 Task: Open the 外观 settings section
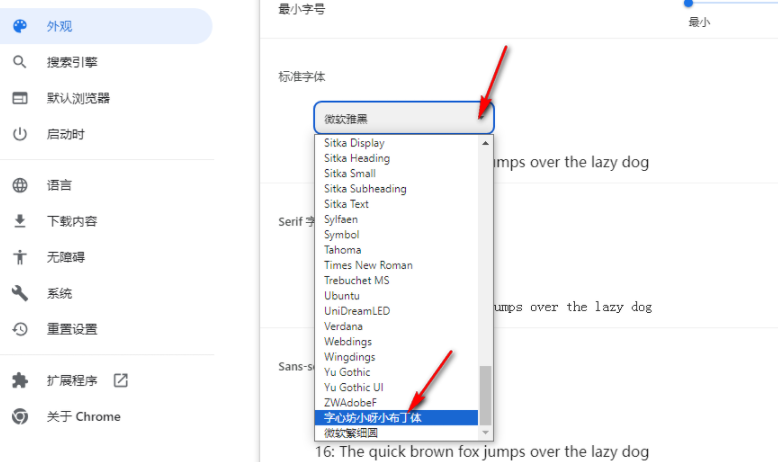[106, 26]
